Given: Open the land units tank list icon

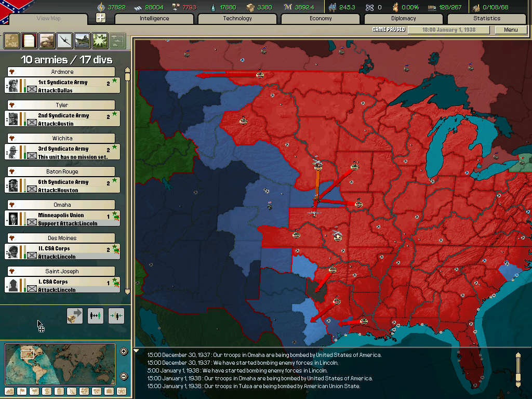Looking at the screenshot, I should (x=47, y=41).
